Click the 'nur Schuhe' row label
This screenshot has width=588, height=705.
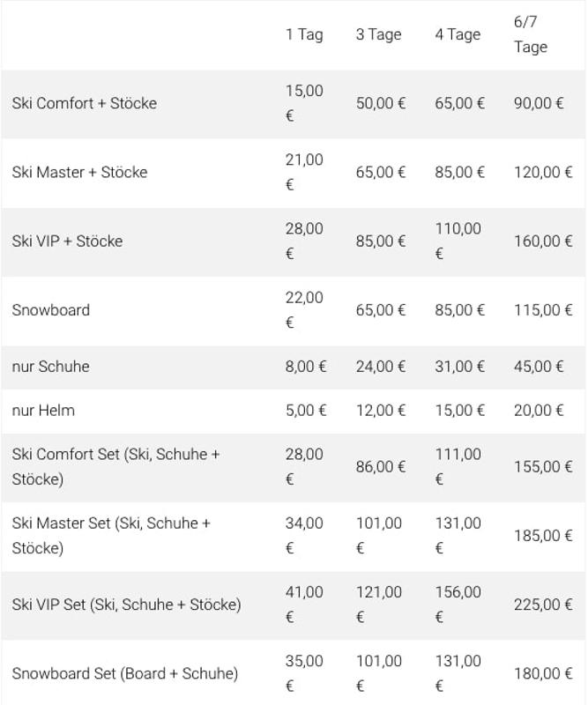coord(51,367)
